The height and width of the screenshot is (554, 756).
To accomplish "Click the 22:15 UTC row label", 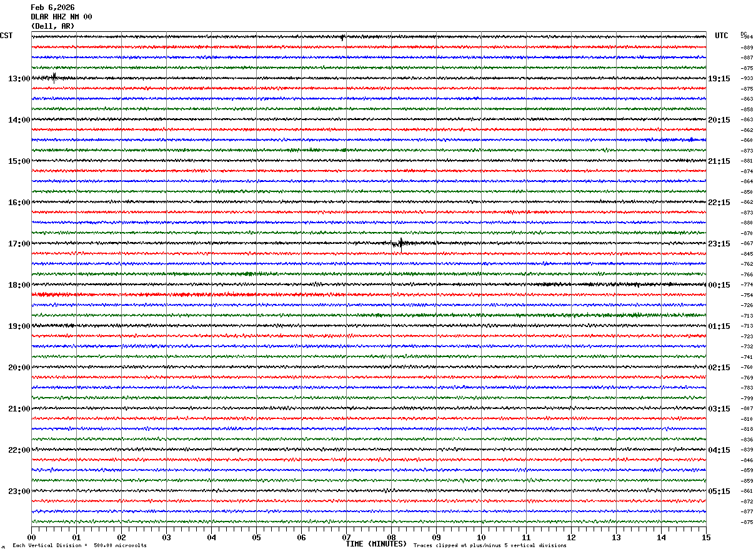I will pyautogui.click(x=719, y=203).
